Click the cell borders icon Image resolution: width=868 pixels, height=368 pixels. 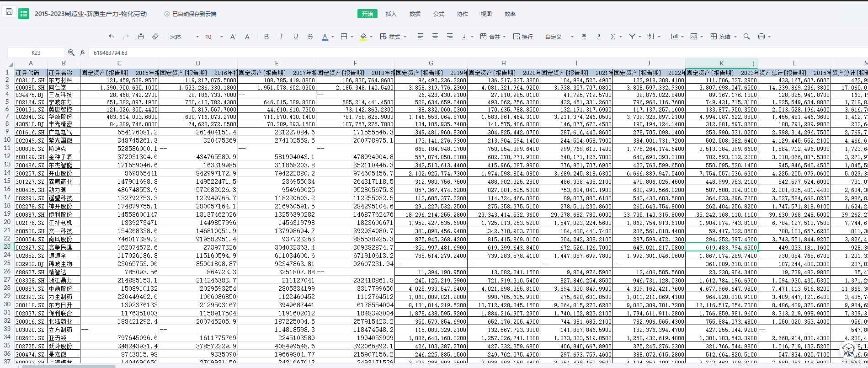pyautogui.click(x=344, y=37)
